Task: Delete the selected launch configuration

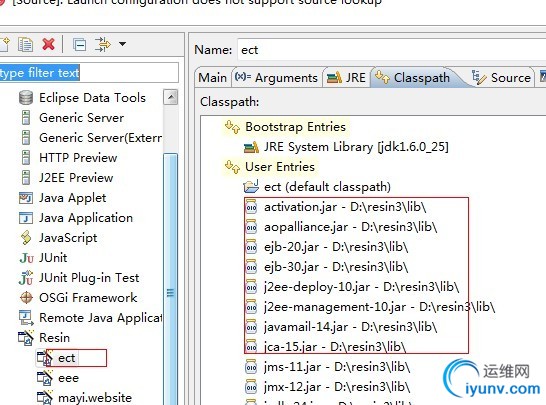Action: (x=48, y=45)
